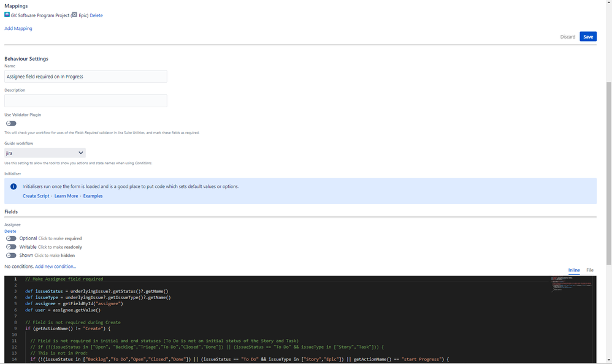Open the Examples link
Viewport: 612px width, 364px height.
pyautogui.click(x=93, y=195)
